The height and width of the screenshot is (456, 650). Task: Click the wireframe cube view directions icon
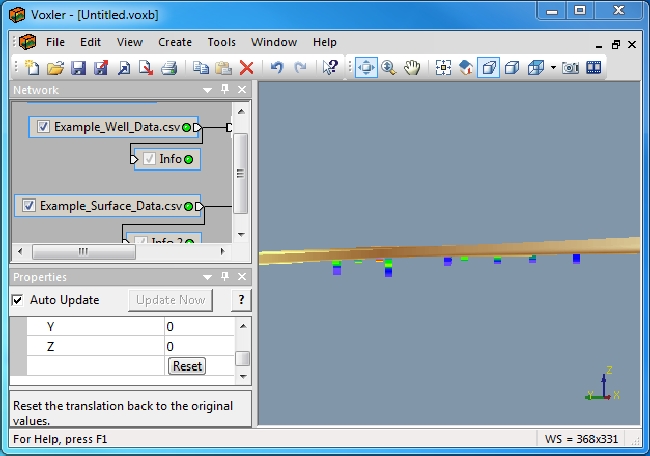point(536,68)
